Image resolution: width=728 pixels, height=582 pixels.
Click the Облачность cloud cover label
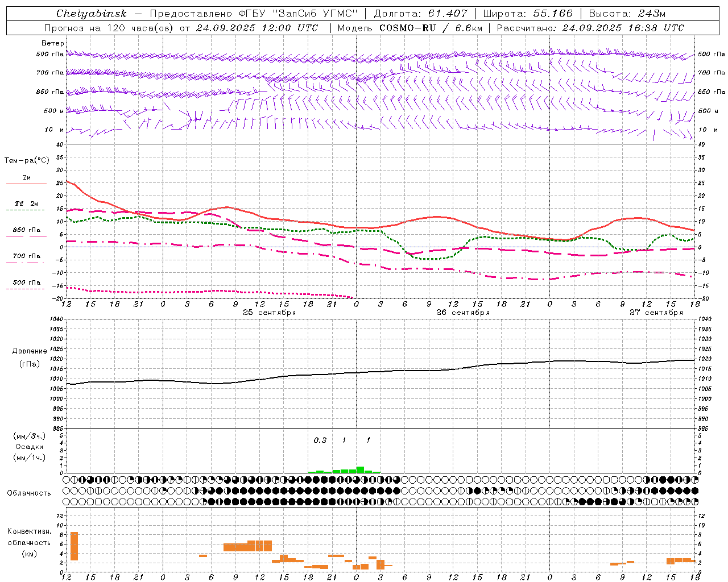click(x=29, y=493)
